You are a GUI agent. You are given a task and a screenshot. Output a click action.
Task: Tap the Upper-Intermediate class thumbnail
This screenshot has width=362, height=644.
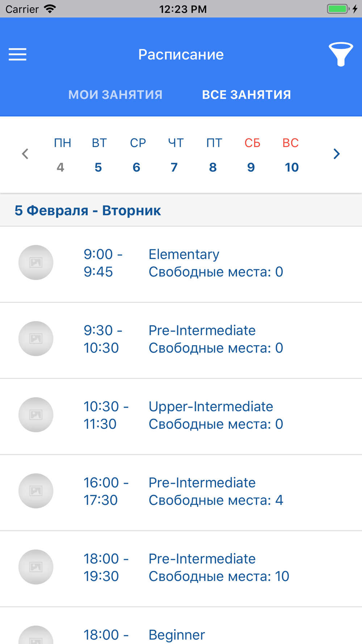36,415
